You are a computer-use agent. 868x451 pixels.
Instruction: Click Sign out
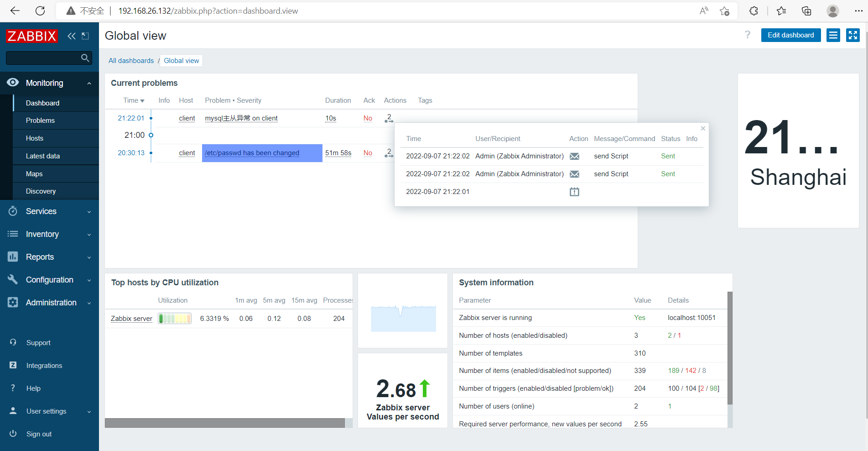coord(39,434)
